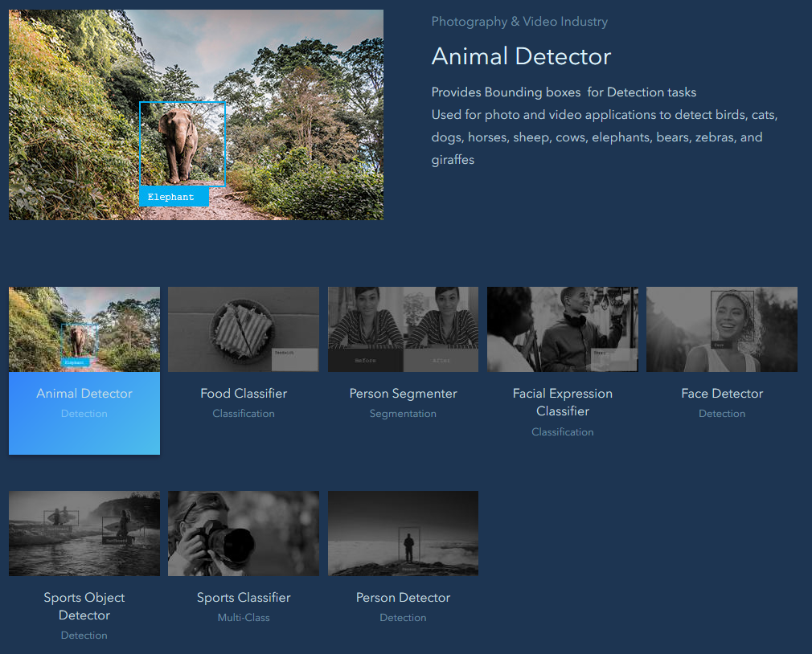Open the Food Classifier sandwich thumbnail
The width and height of the screenshot is (812, 654).
point(243,329)
